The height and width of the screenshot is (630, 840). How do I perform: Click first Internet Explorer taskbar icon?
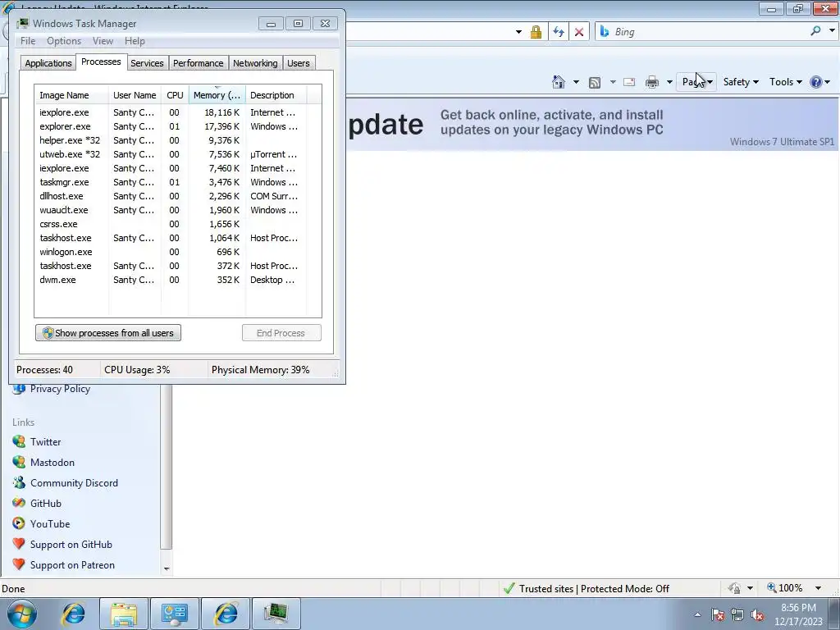point(73,614)
